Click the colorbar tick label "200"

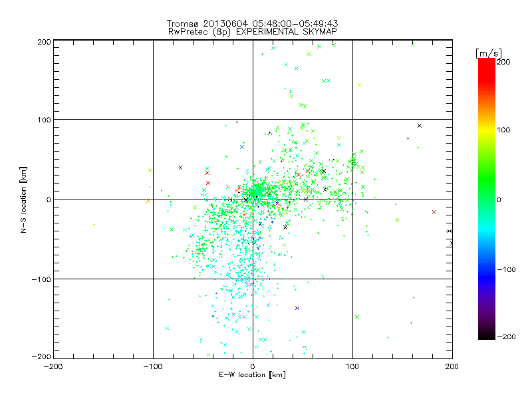[x=503, y=62]
